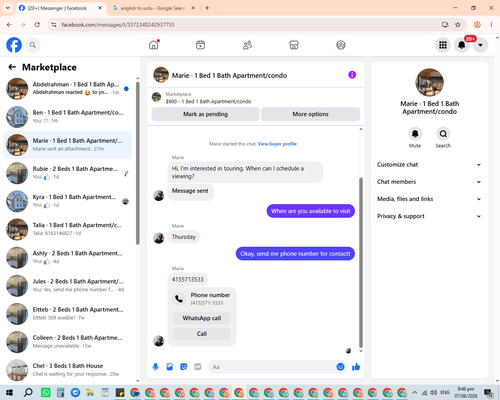Go back in the browser
This screenshot has height=400, width=500.
(9, 25)
